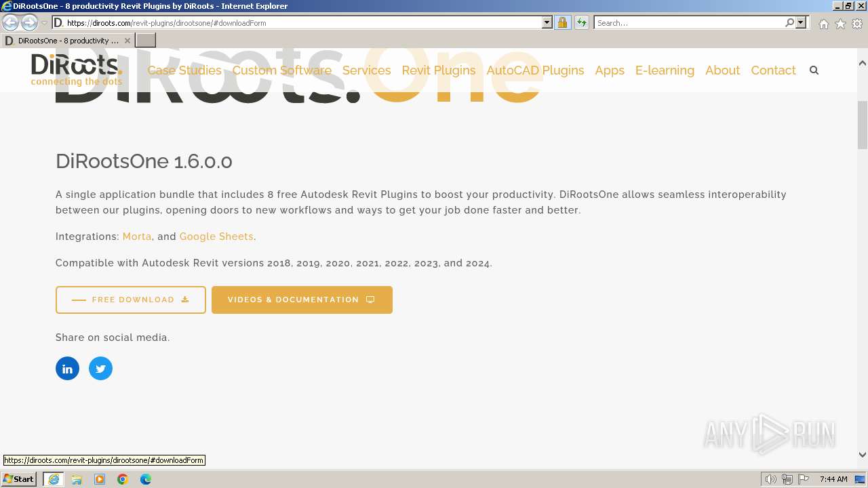Viewport: 868px width, 488px height.
Task: Click the FREE DOWNLOAD button
Action: pos(131,300)
